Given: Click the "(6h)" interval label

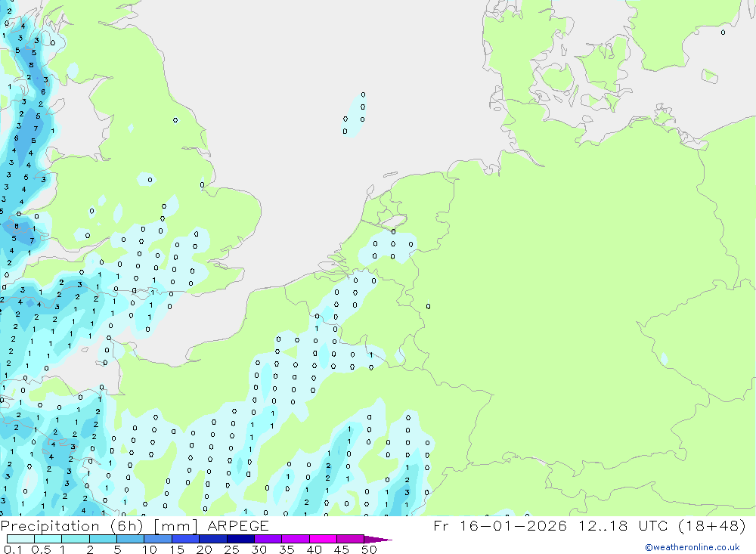Looking at the screenshot, I should coord(127,526).
